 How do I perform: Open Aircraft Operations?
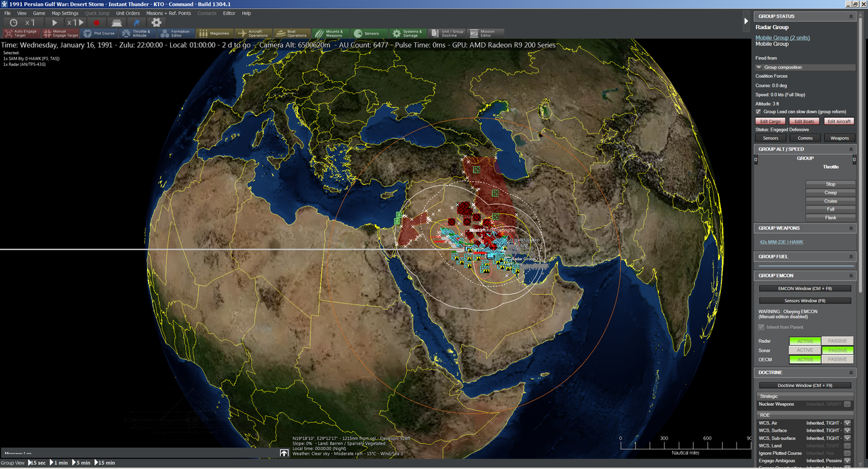254,33
